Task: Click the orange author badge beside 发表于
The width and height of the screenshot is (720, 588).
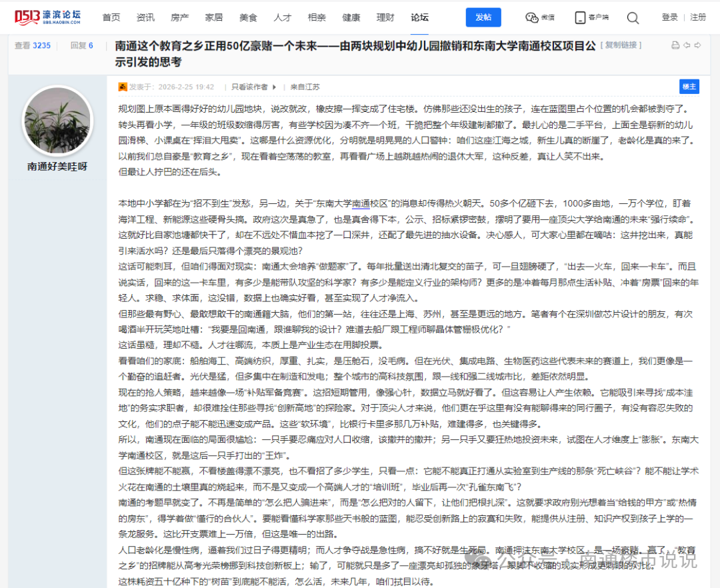Action: [x=121, y=87]
